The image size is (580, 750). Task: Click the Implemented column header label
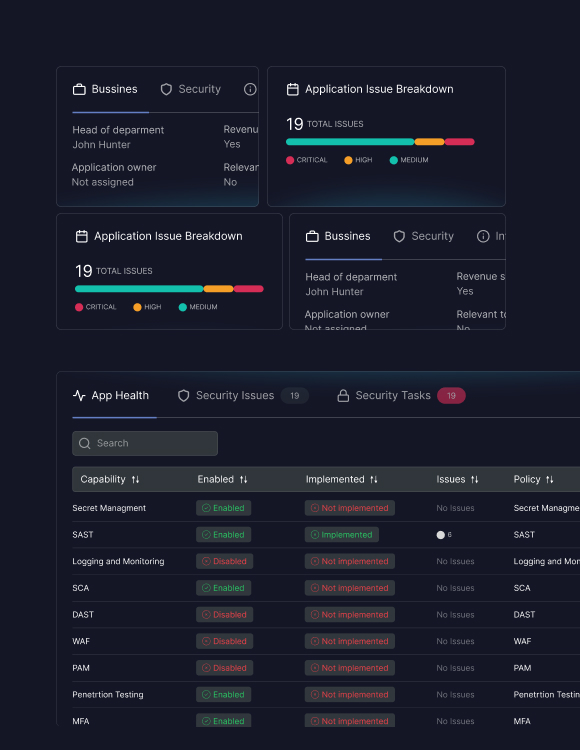335,479
